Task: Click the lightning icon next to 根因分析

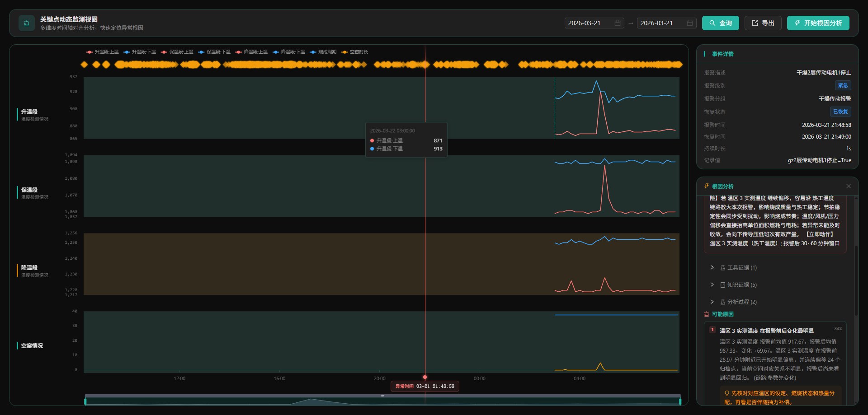Action: tap(706, 186)
